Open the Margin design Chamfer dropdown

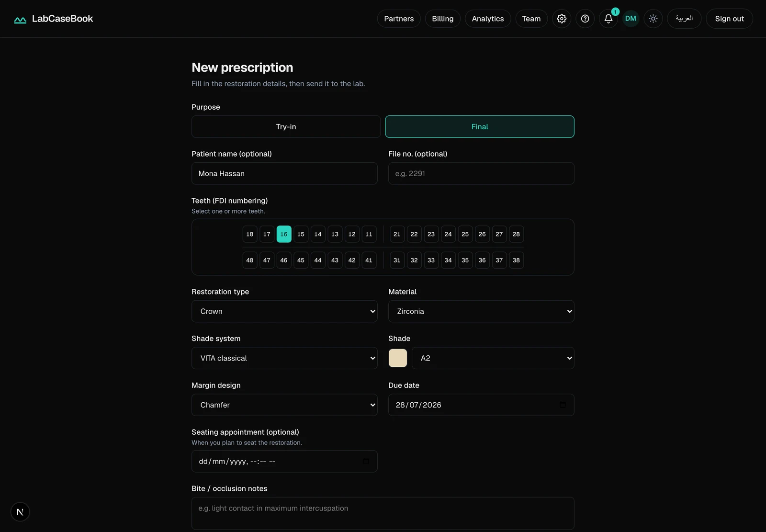pyautogui.click(x=284, y=405)
